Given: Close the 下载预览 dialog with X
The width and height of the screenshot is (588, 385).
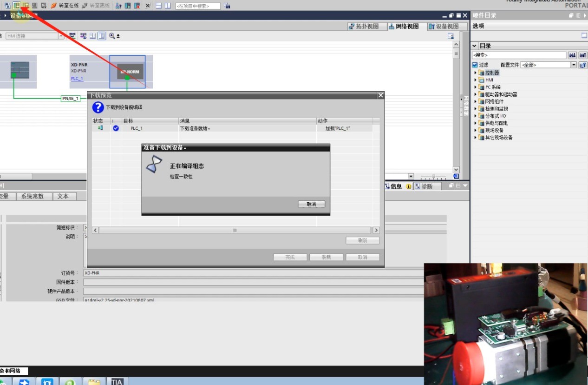Looking at the screenshot, I should click(x=381, y=95).
